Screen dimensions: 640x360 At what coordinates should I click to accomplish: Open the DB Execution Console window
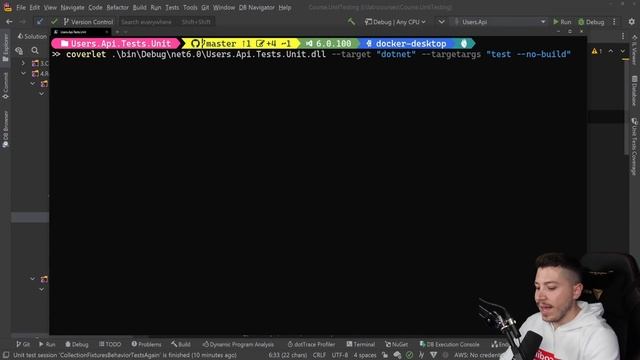click(x=449, y=344)
